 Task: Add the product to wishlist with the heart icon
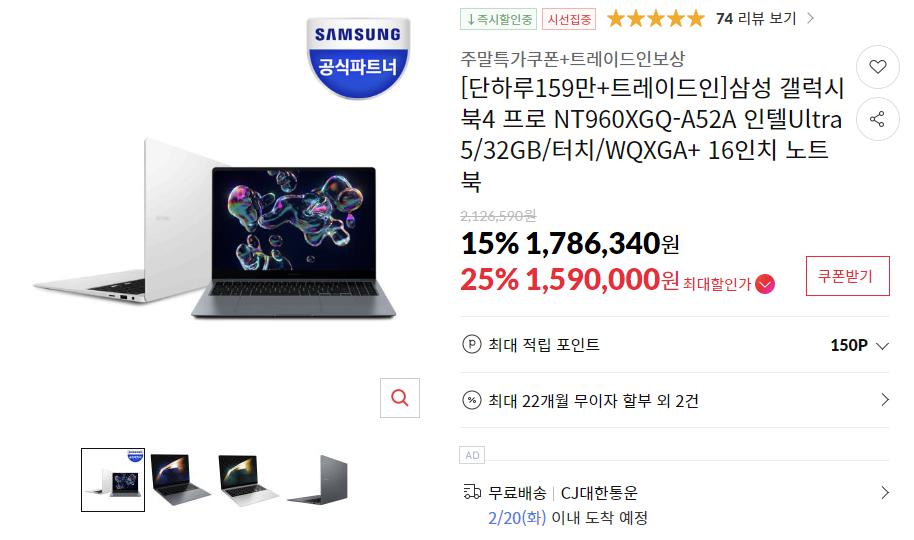877,67
